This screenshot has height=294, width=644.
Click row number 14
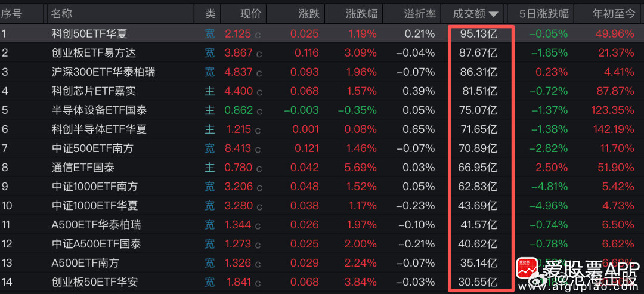click(7, 281)
